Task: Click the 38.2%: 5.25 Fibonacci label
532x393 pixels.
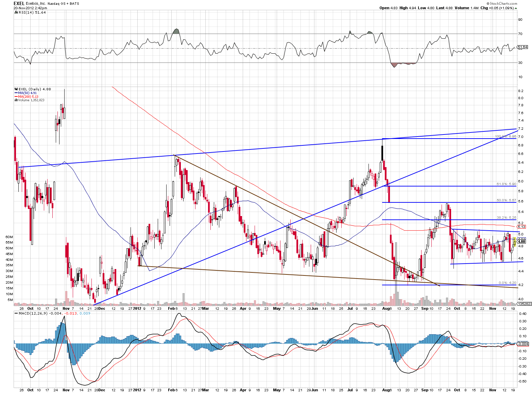Action: pos(507,218)
